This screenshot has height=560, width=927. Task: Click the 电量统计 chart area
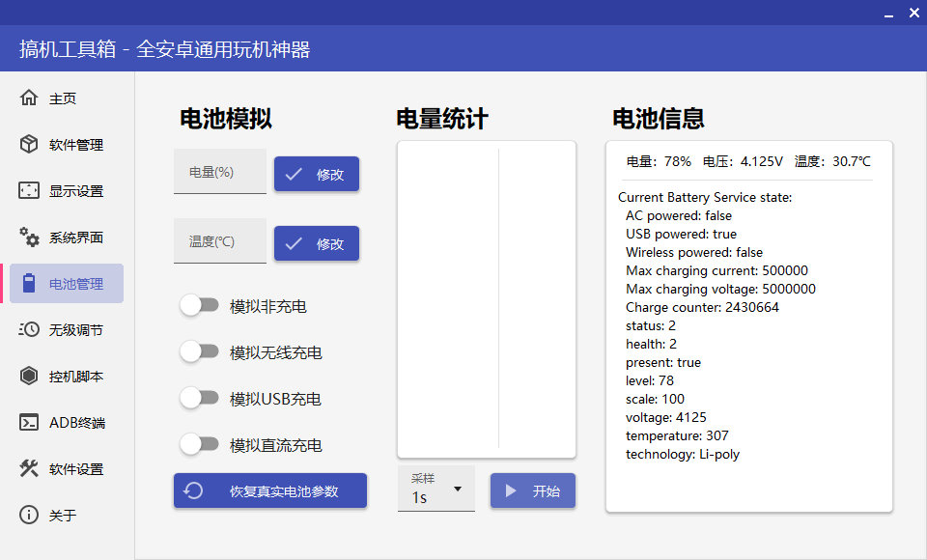pos(487,299)
